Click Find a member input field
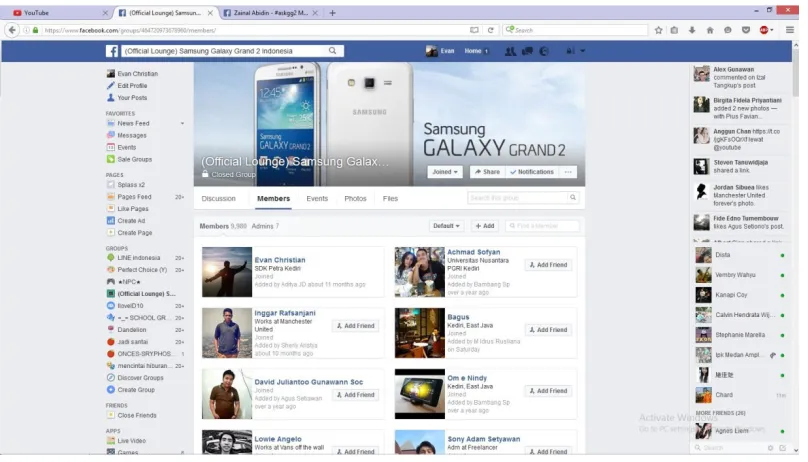 tap(542, 226)
